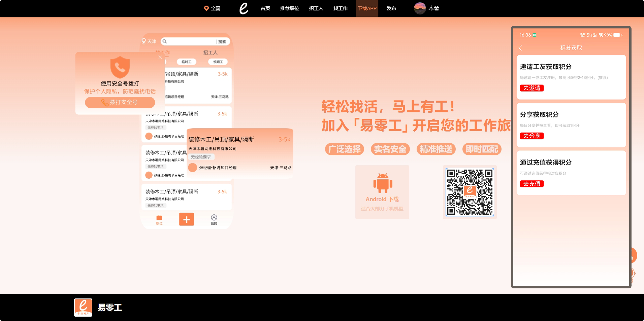Click the 职位 bottom tab icon
The width and height of the screenshot is (644, 321).
(159, 218)
